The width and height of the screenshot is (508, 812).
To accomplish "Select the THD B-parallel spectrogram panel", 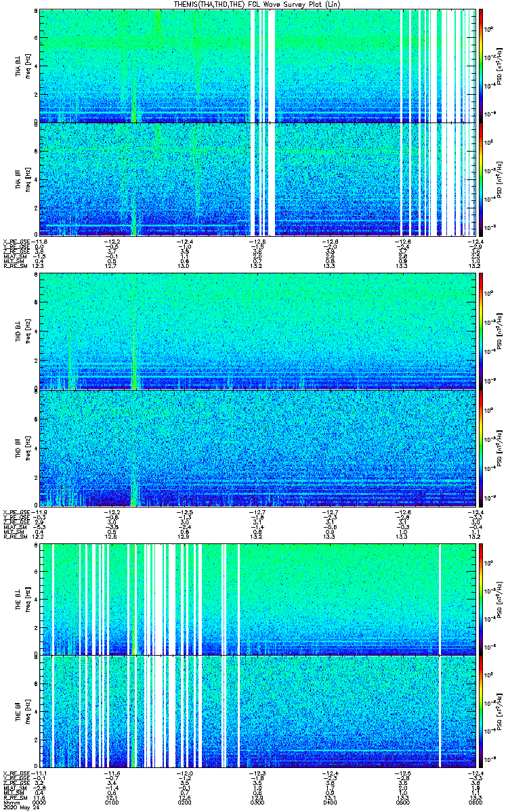I will 258,448.
